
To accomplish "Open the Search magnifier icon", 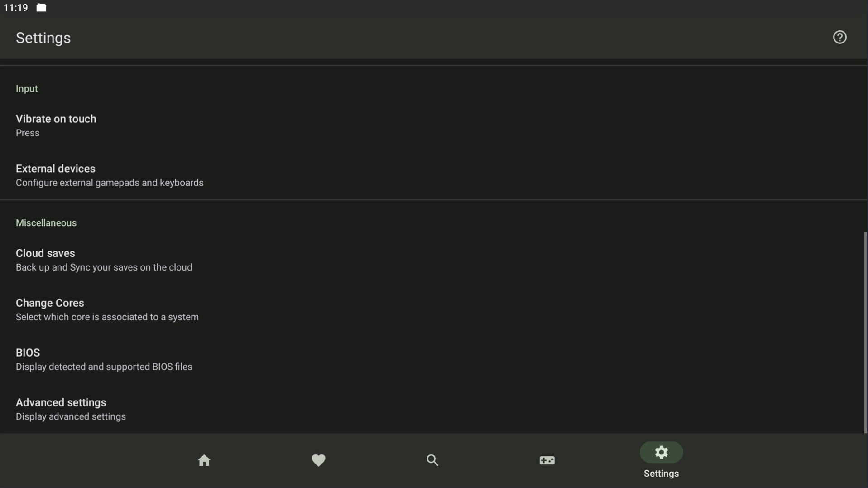I will coord(432,460).
